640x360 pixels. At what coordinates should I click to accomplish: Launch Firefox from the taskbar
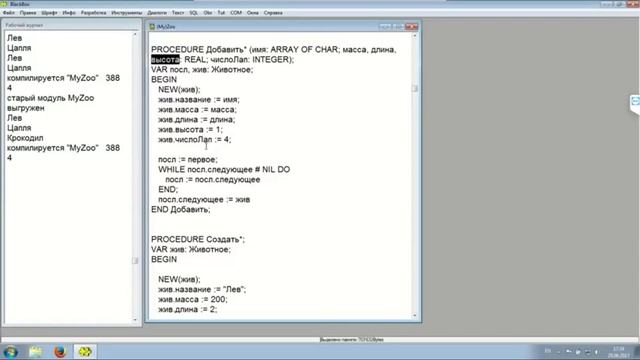pyautogui.click(x=60, y=351)
